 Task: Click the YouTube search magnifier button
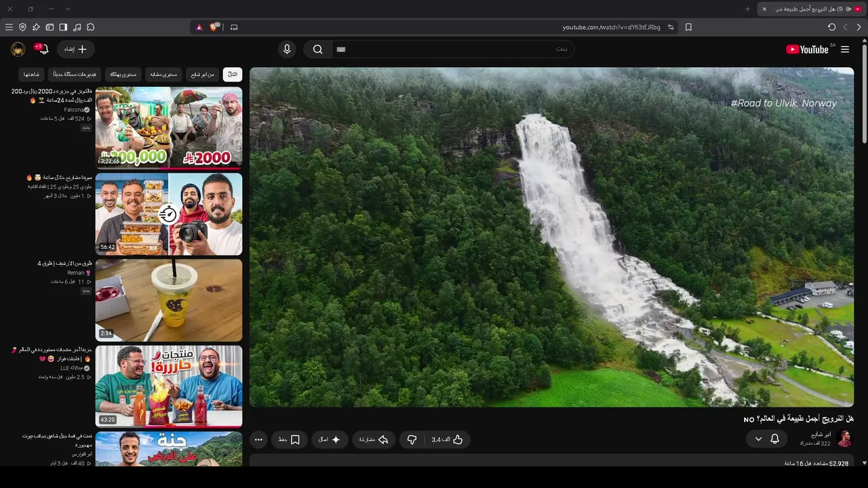point(317,49)
